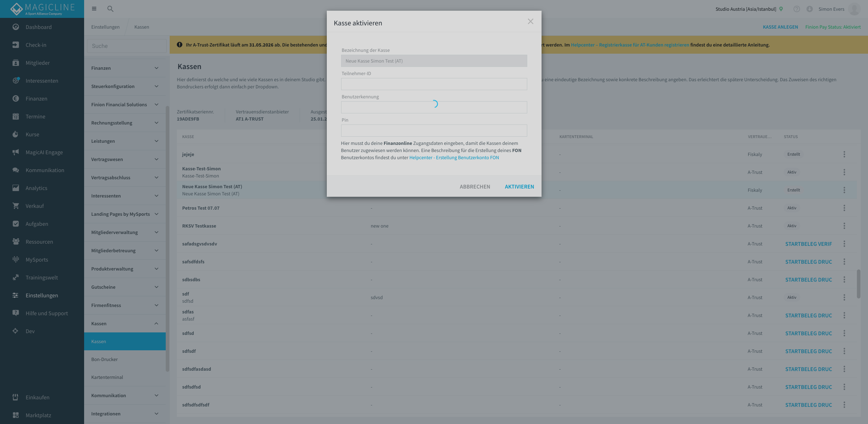The width and height of the screenshot is (868, 424).
Task: Click the Kasse-Test-Simon row name
Action: pyautogui.click(x=201, y=169)
